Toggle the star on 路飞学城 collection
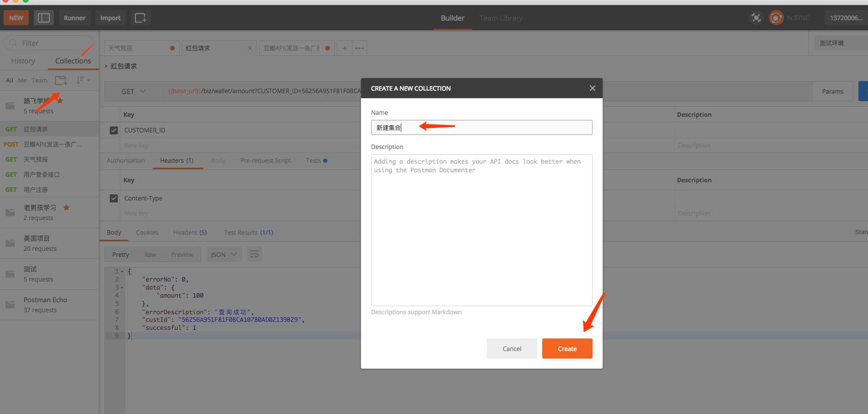Image resolution: width=868 pixels, height=414 pixels. click(x=60, y=101)
